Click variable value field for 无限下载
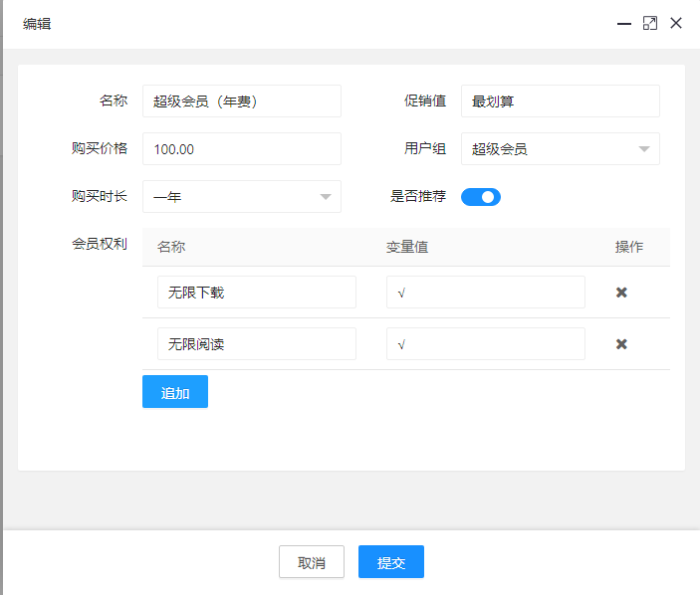 click(485, 293)
